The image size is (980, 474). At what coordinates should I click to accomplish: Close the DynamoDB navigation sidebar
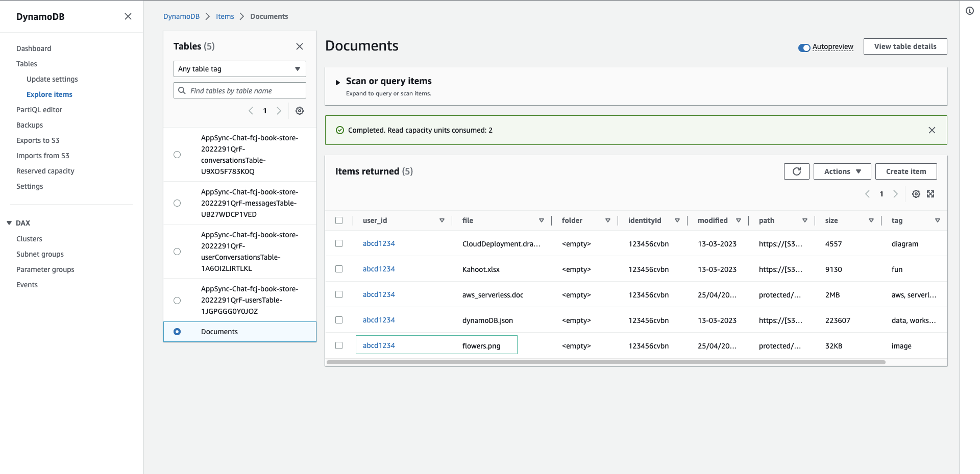tap(128, 16)
